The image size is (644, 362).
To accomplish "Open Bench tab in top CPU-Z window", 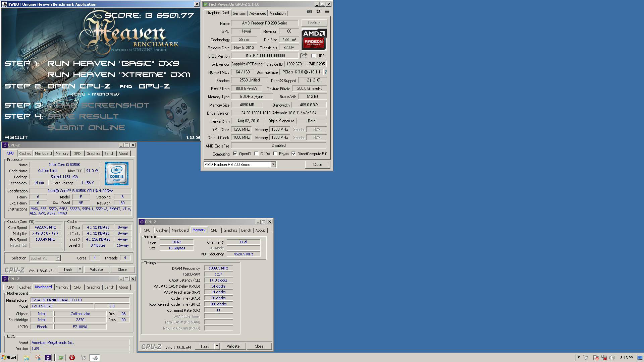I will (x=109, y=154).
